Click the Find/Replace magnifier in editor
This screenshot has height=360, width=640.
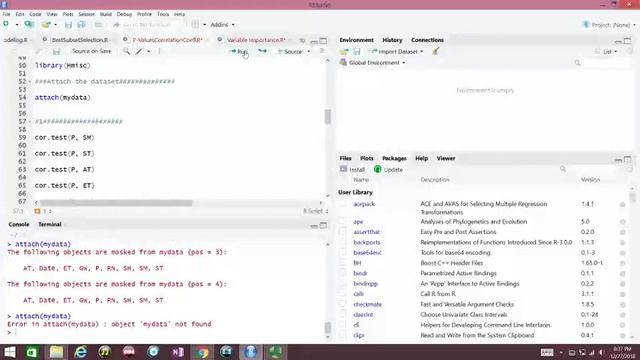(x=127, y=51)
